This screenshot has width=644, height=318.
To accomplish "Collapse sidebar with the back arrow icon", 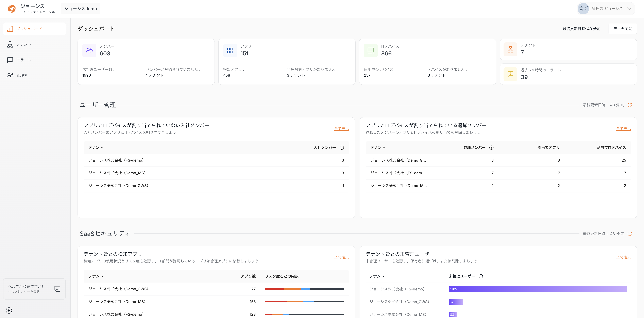I will coord(9,310).
